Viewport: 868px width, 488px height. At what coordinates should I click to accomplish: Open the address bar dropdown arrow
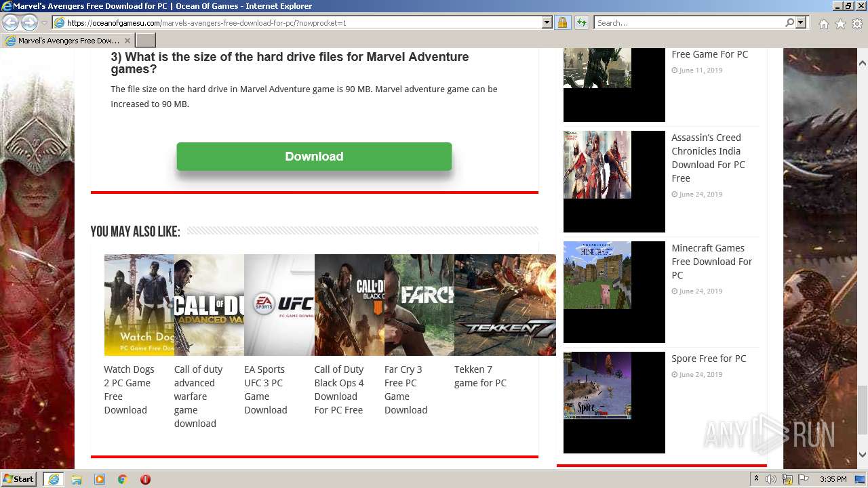[x=547, y=22]
